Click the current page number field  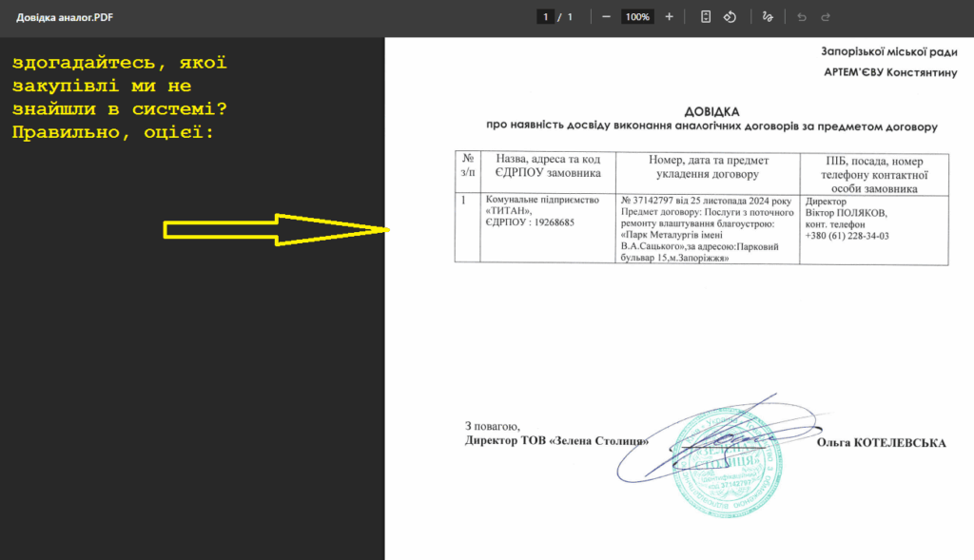[546, 17]
